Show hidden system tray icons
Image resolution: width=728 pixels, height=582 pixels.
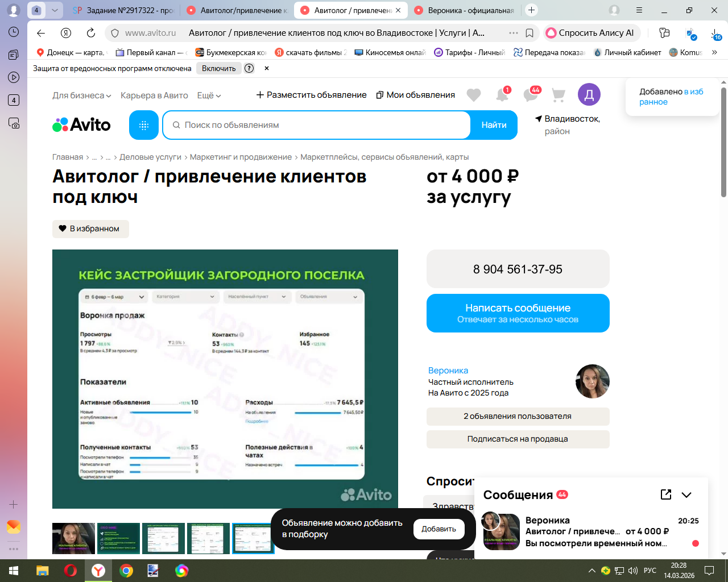591,571
